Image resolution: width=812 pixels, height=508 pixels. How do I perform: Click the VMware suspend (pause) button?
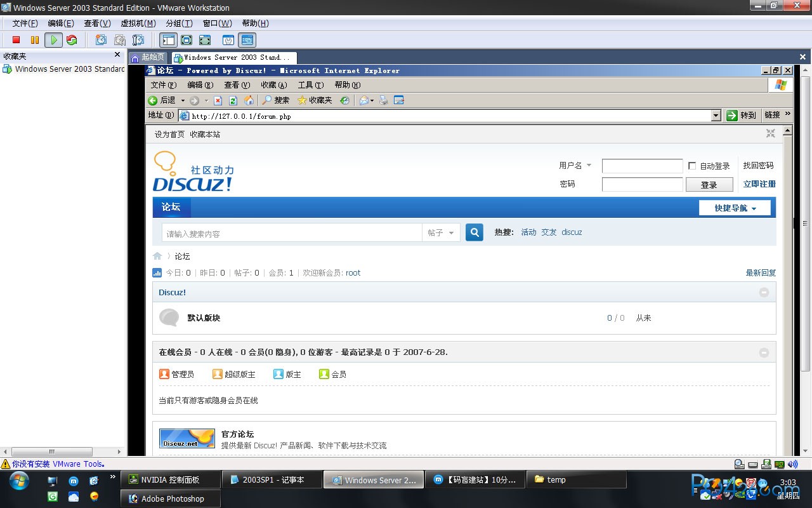tap(35, 40)
